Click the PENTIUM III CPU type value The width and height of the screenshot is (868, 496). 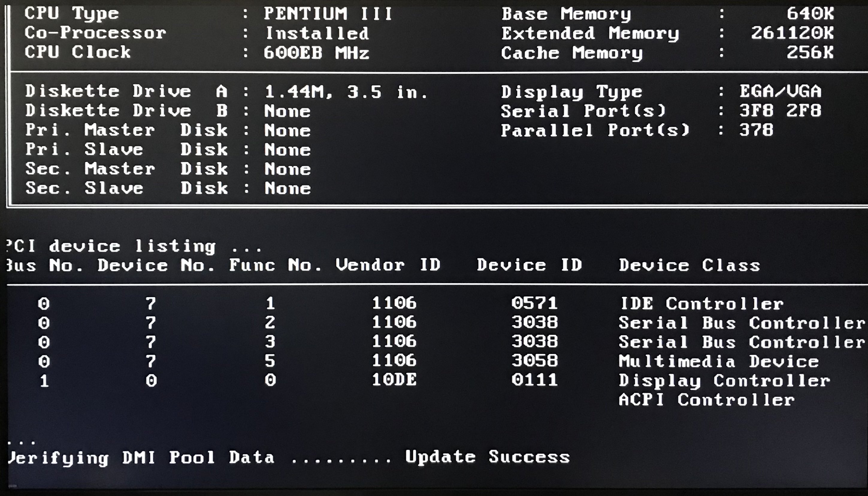[x=328, y=14]
